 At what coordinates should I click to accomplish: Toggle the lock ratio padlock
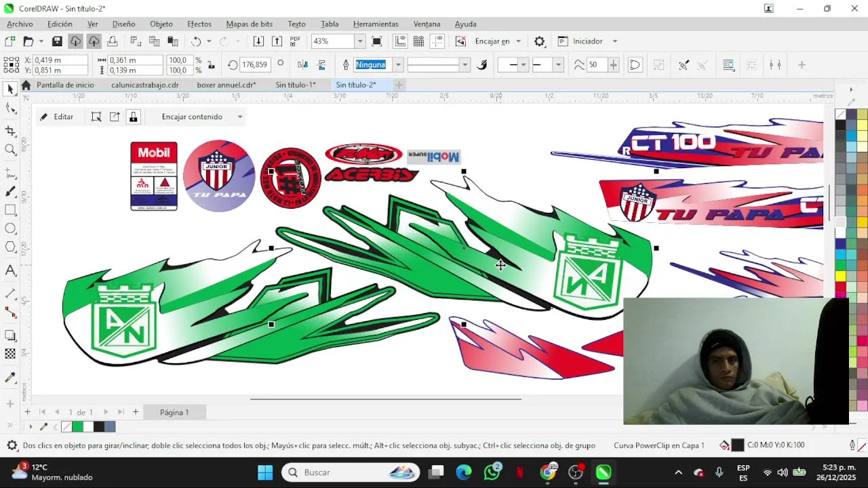click(x=212, y=65)
